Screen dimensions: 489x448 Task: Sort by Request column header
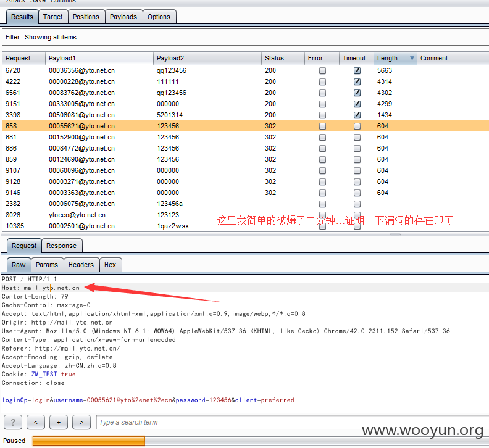[23, 58]
